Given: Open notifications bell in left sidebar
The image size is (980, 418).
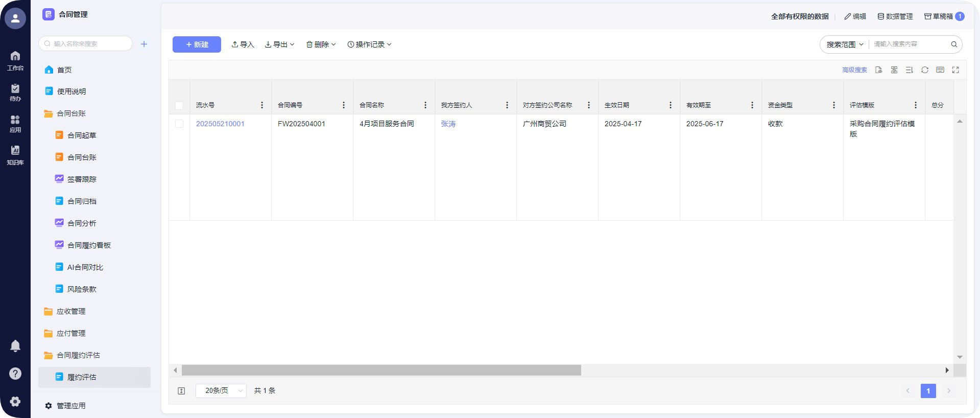Looking at the screenshot, I should [x=15, y=346].
